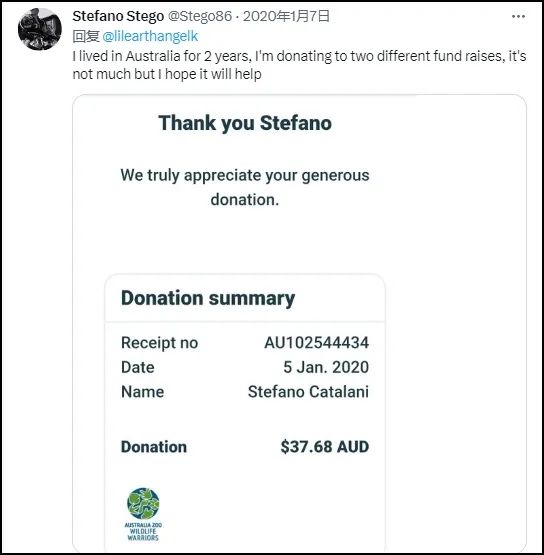Screen dimensions: 544x555
Task: Select the $37.68 AUD donation amount
Action: tap(325, 447)
